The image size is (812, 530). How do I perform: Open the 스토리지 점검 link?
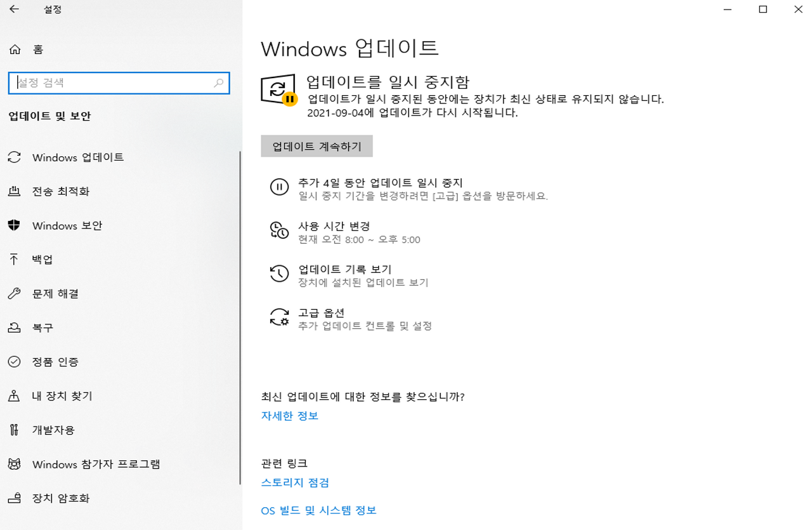[x=295, y=482]
